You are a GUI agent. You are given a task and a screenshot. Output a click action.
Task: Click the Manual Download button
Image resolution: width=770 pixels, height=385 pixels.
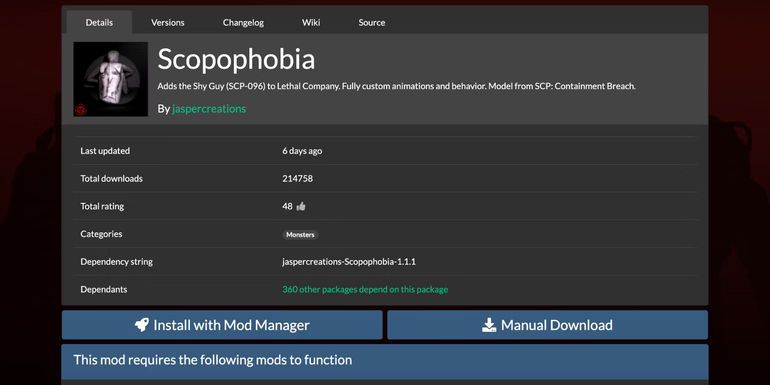pos(548,325)
